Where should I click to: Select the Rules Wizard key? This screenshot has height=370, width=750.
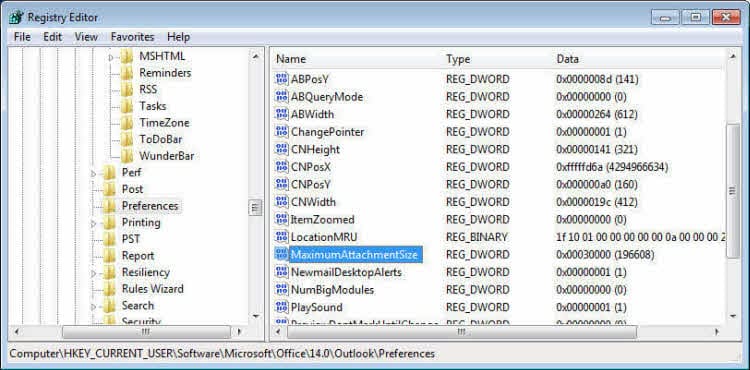tap(153, 289)
